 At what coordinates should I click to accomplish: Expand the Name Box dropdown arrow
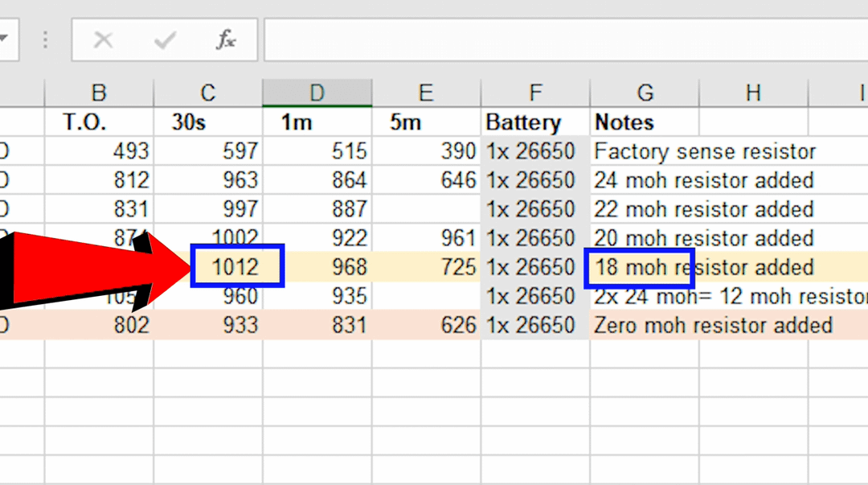coord(6,39)
